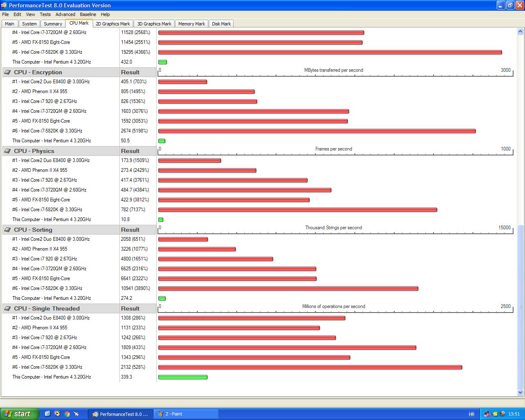Click the icon beside CPU - Encryption header
This screenshot has width=525, height=420.
pos(7,72)
